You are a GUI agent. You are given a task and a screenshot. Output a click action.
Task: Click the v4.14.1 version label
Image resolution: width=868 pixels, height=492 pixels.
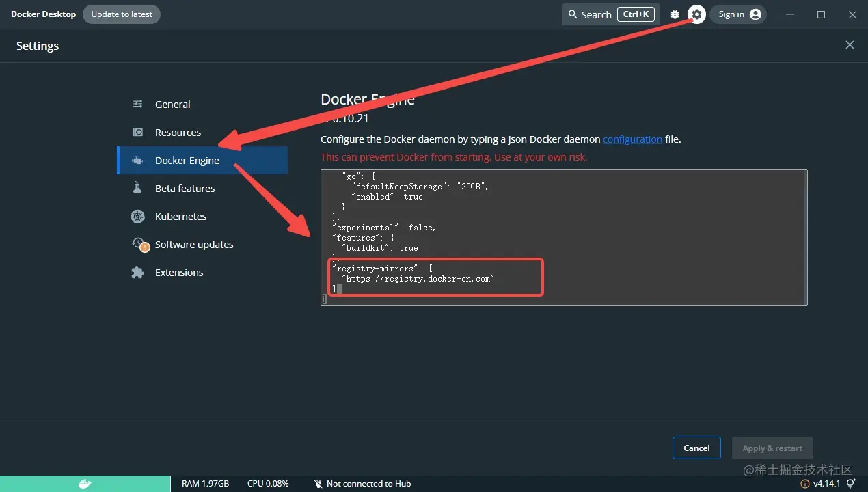pyautogui.click(x=826, y=484)
